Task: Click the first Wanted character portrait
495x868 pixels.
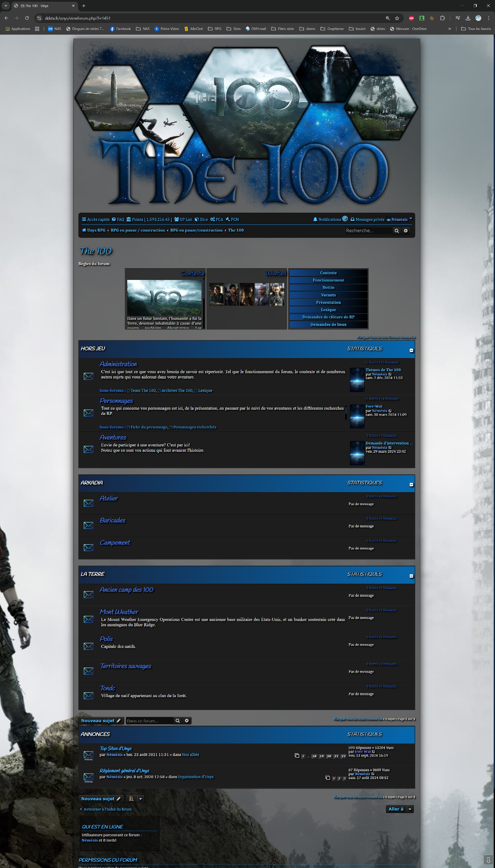Action: pos(217,294)
